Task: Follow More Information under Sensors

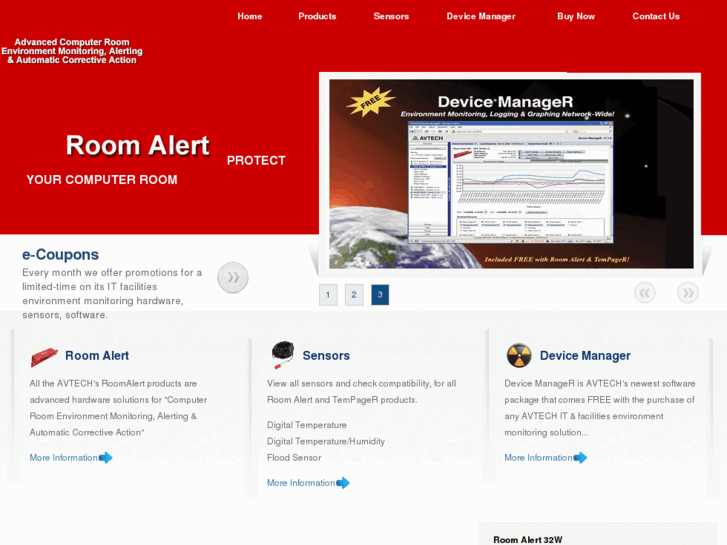Action: click(301, 483)
